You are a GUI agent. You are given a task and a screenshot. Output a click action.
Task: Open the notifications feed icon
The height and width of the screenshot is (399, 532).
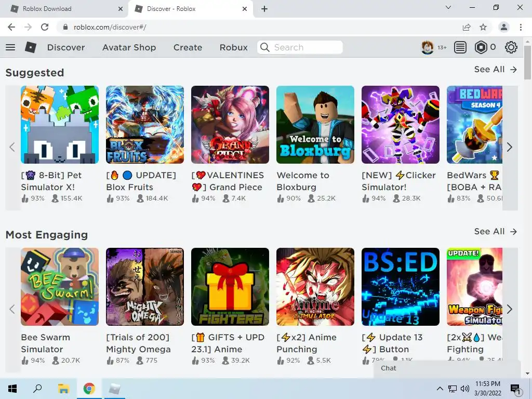(x=460, y=47)
